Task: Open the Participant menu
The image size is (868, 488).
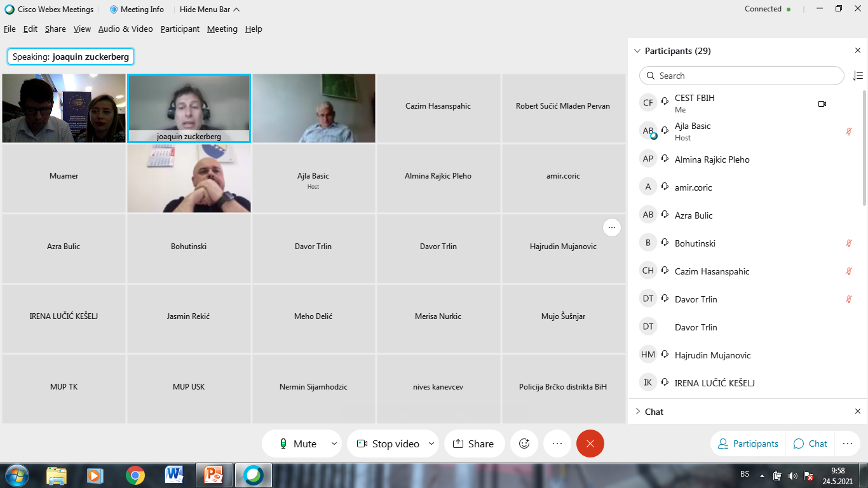Action: click(180, 29)
